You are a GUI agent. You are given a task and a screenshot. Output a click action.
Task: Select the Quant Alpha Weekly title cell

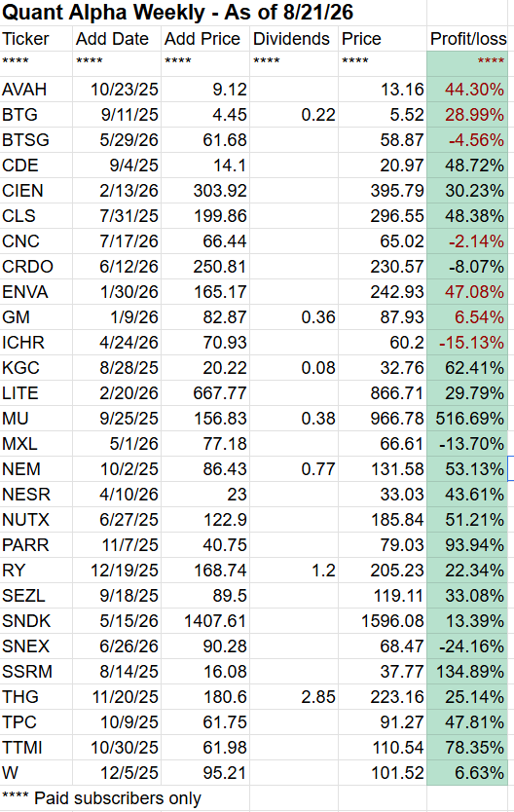178,13
